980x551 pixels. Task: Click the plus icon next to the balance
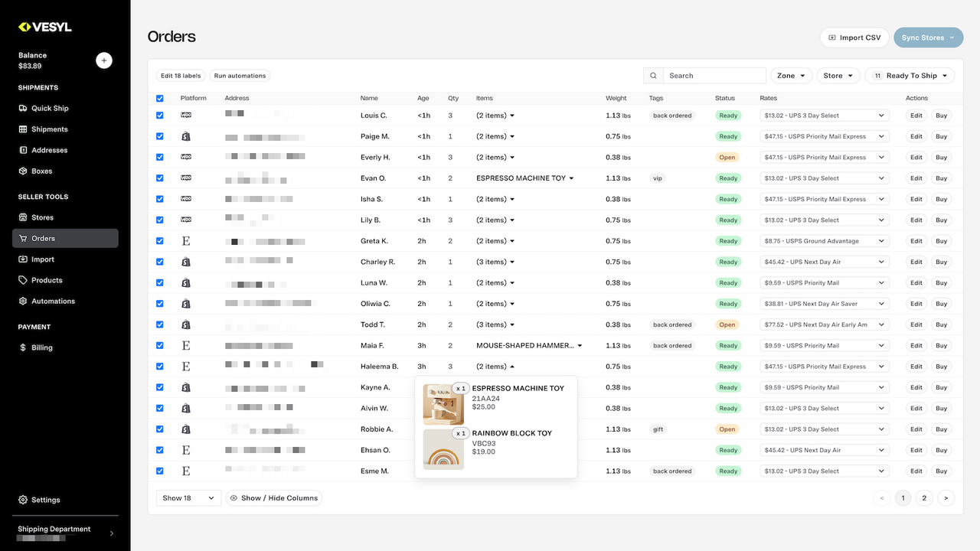104,60
